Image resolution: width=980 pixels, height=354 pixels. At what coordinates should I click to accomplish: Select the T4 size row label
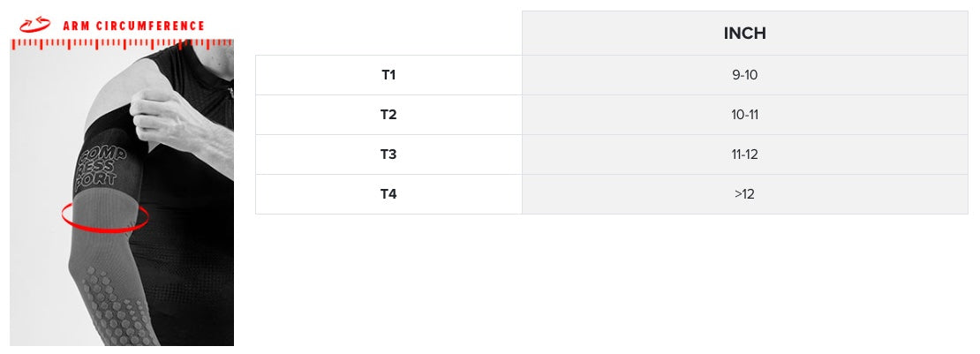(x=388, y=194)
